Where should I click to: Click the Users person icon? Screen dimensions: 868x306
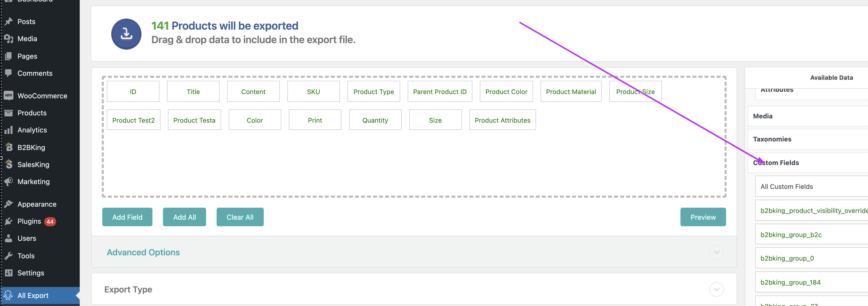(x=9, y=238)
